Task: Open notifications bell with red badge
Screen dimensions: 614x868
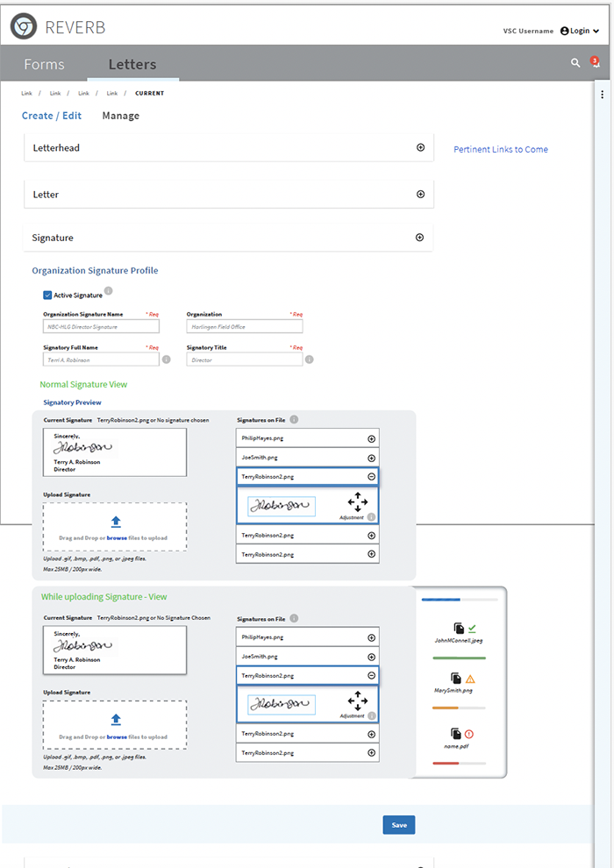Action: click(x=595, y=62)
